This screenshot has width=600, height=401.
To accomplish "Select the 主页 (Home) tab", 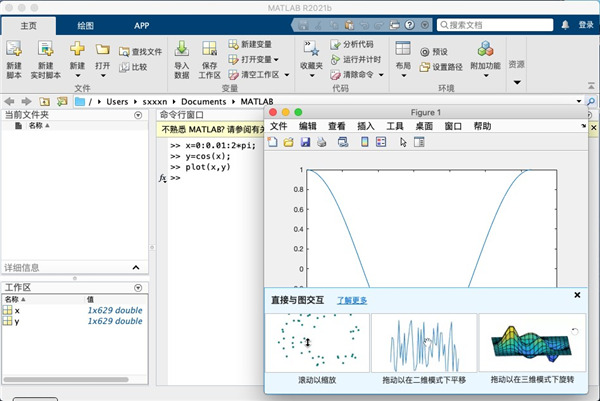I will (29, 26).
